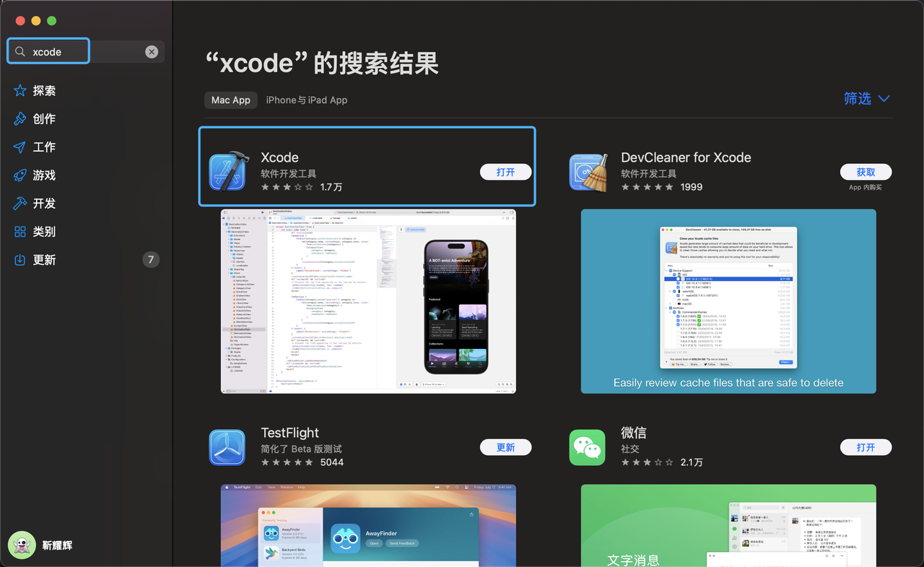Click 更新 button for TestFlight
924x567 pixels.
click(x=506, y=447)
